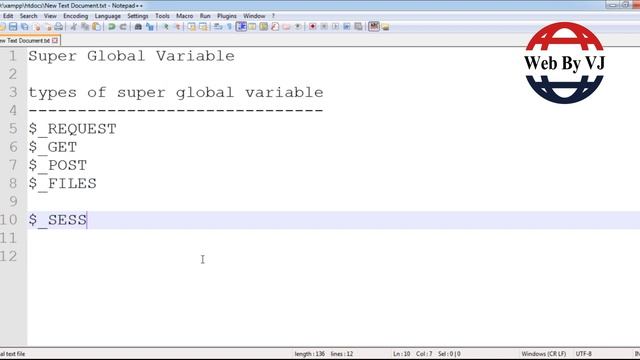The width and height of the screenshot is (640, 360).
Task: Open the ? help menu
Action: coord(273,16)
